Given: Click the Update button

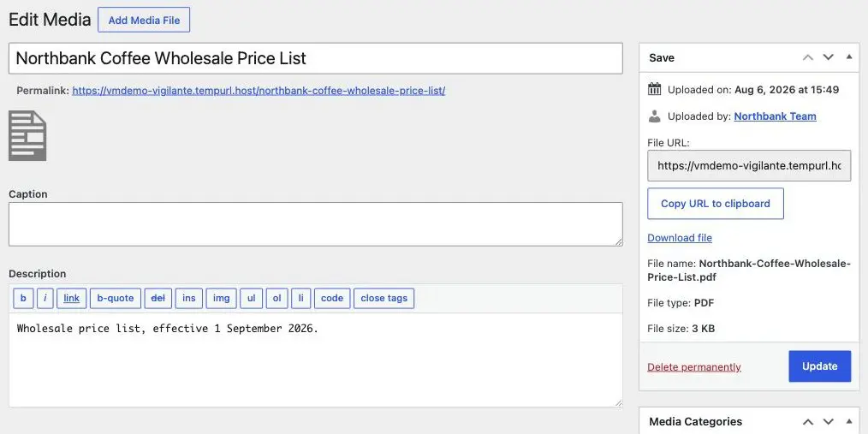Looking at the screenshot, I should [x=820, y=366].
